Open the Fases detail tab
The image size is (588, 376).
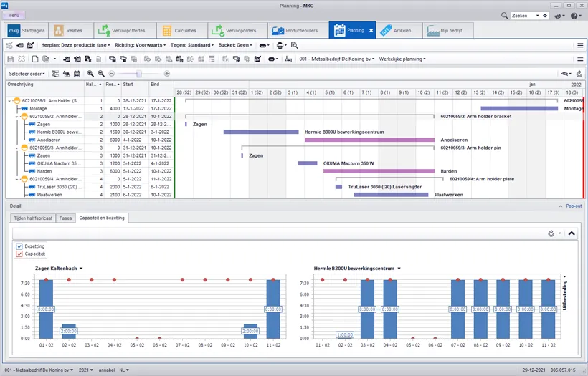(x=66, y=218)
